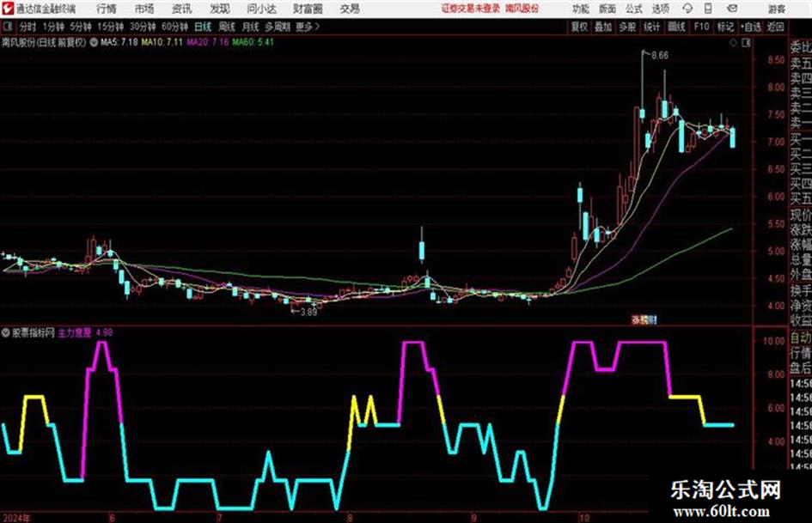Image resolution: width=812 pixels, height=523 pixels.
Task: Click the 3.89 low price marker
Action: (308, 312)
